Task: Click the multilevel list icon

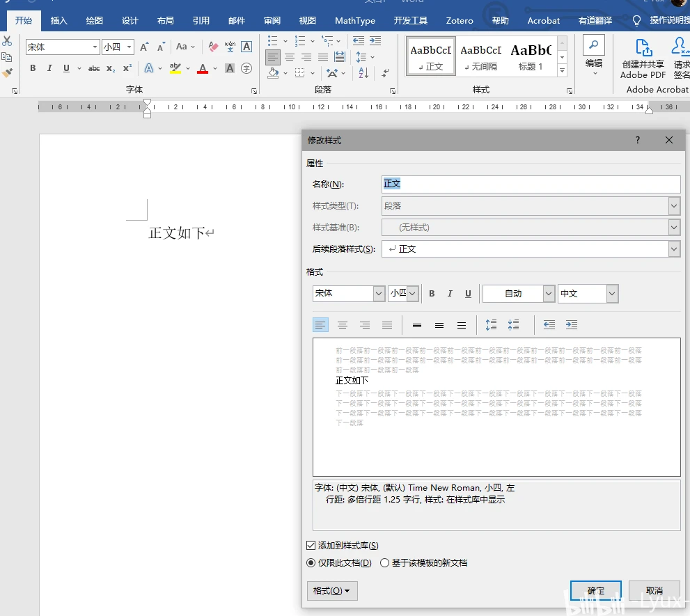Action: pyautogui.click(x=327, y=41)
